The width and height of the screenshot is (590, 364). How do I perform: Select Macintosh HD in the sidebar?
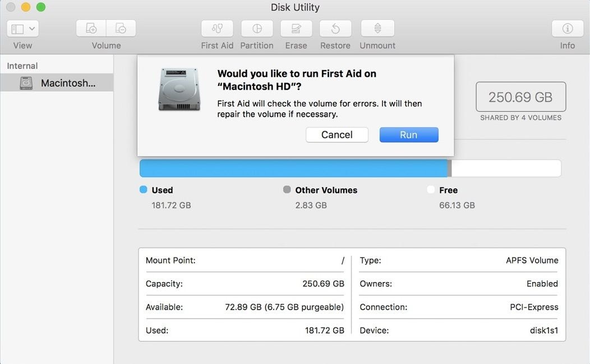[x=57, y=82]
